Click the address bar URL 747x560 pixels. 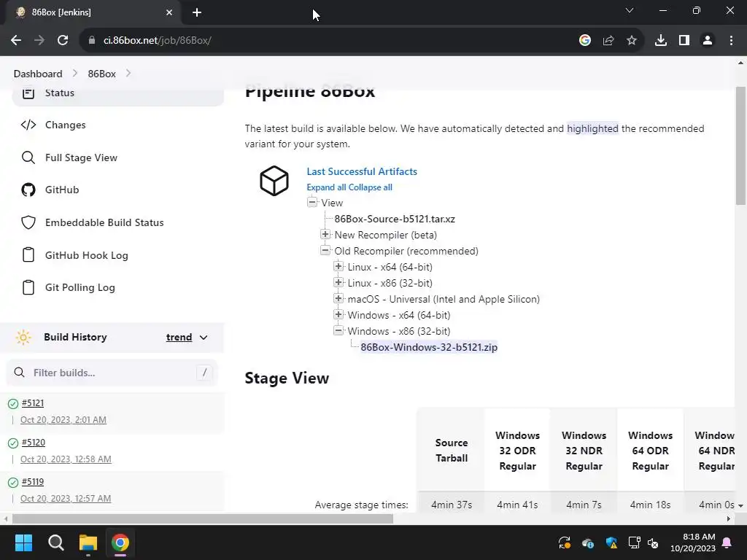pyautogui.click(x=158, y=41)
